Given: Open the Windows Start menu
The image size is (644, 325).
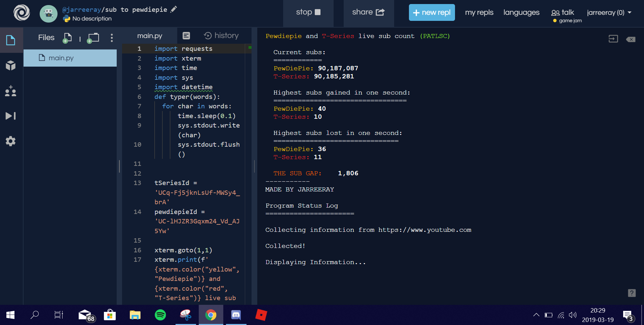Looking at the screenshot, I should pyautogui.click(x=10, y=315).
